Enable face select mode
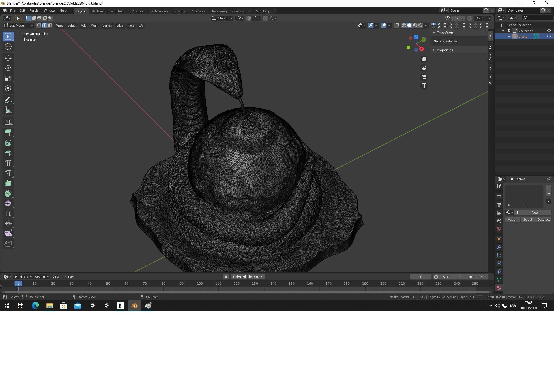 [50, 25]
